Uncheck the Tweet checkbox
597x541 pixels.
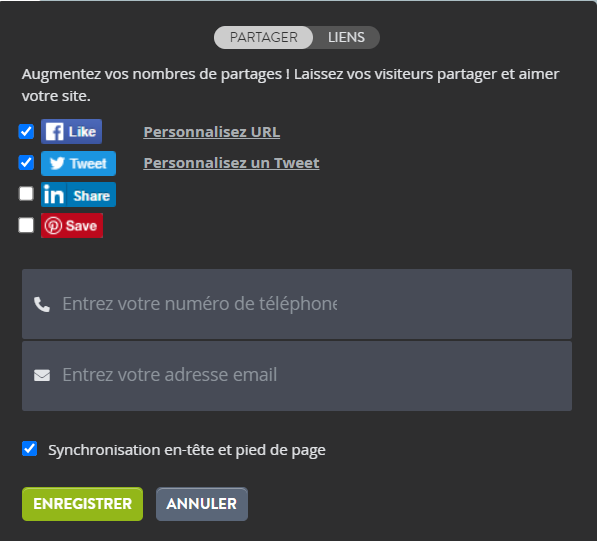(x=26, y=163)
